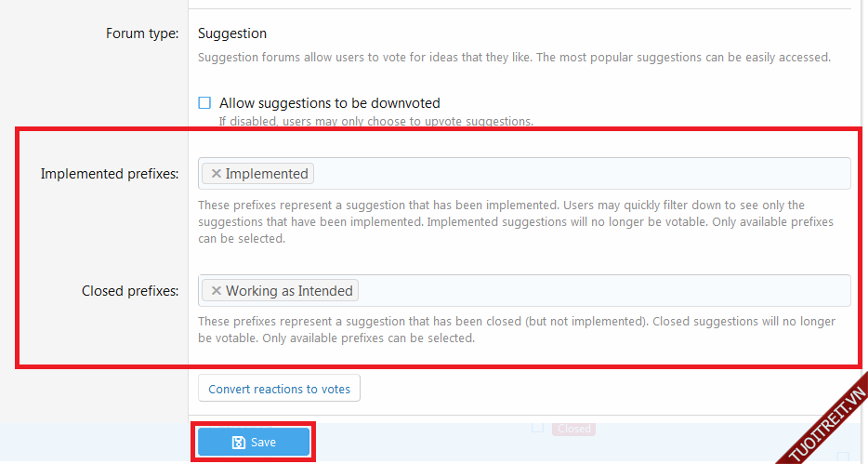Click the downvote option's hint text
This screenshot has width=868, height=464.
(x=375, y=121)
